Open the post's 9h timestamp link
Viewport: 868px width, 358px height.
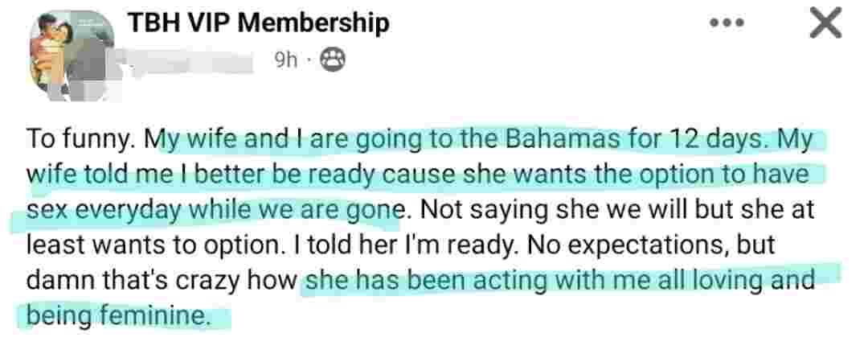click(286, 60)
